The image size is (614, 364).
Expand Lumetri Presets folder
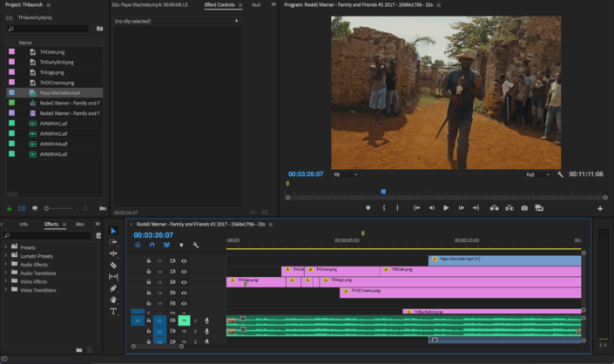click(x=5, y=256)
